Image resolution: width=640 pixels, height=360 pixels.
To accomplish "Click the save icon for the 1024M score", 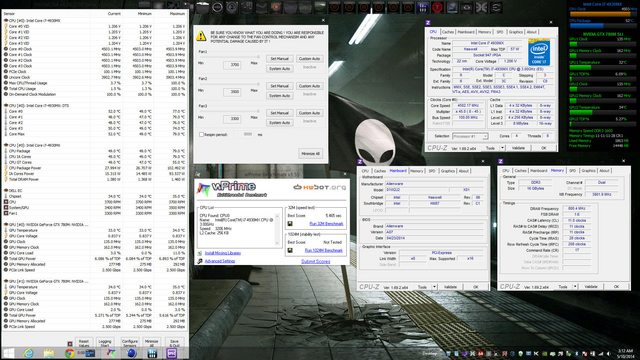I will pos(290,250).
